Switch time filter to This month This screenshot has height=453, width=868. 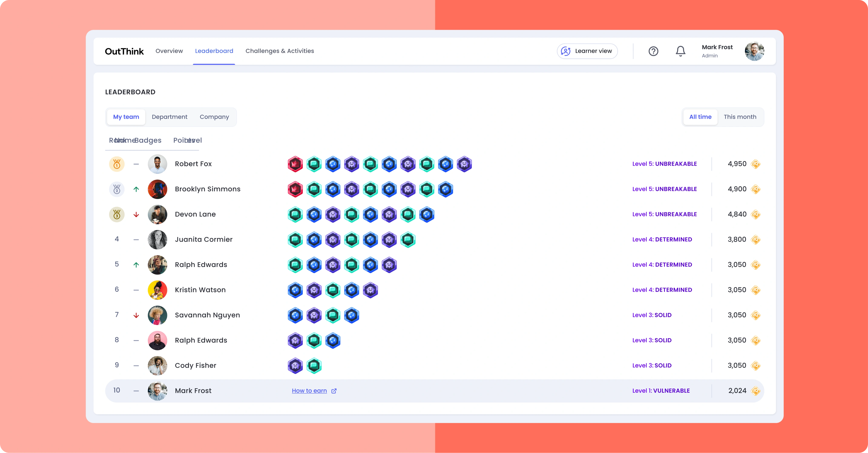tap(740, 117)
